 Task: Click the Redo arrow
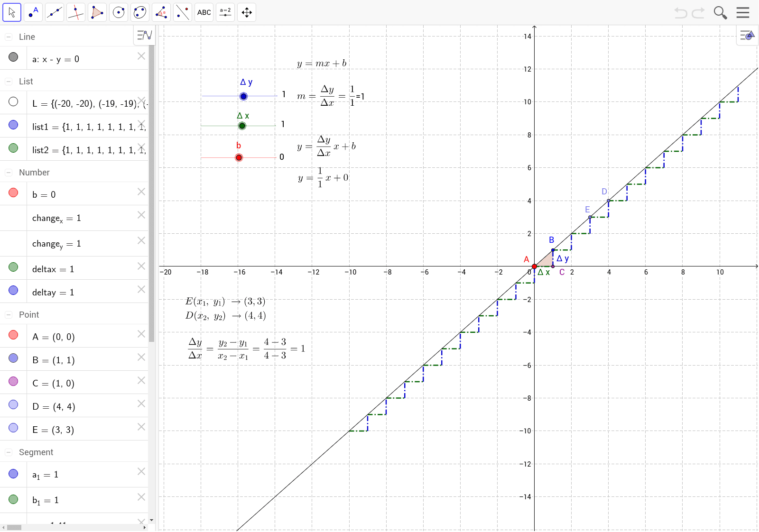(698, 13)
